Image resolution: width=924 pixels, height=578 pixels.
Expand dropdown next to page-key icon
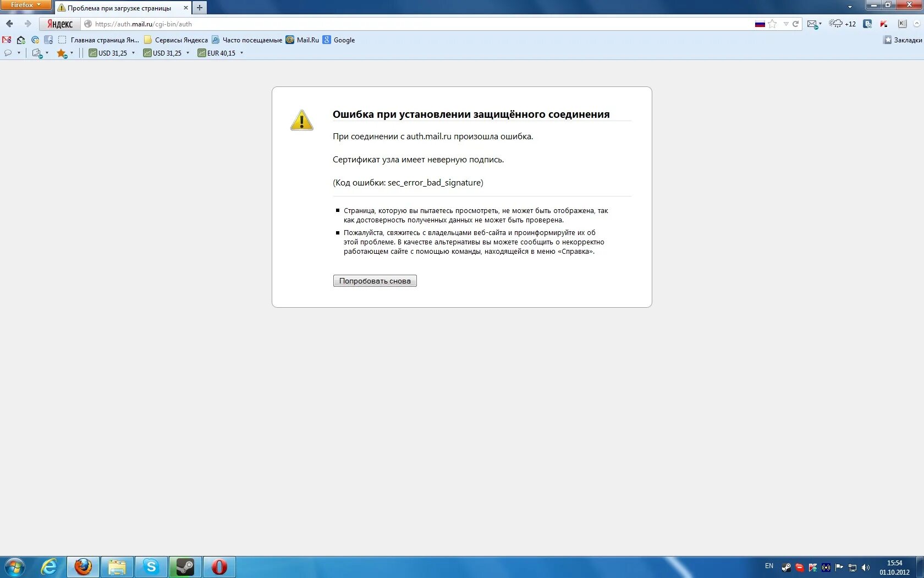point(47,53)
